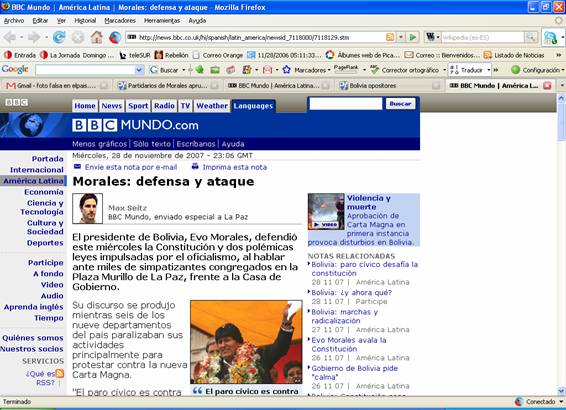Click the Google toolbar search input
The width and height of the screenshot is (566, 410).
(86, 70)
